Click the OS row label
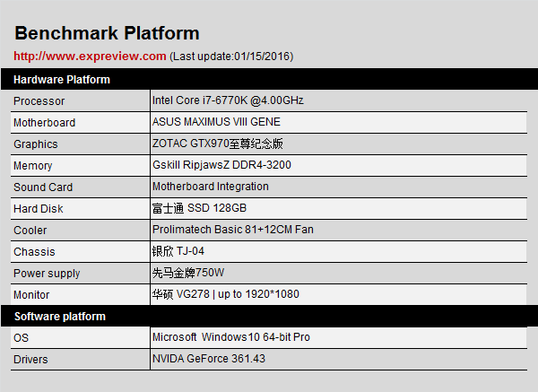Screen dimensions: 538x392 (x=21, y=338)
